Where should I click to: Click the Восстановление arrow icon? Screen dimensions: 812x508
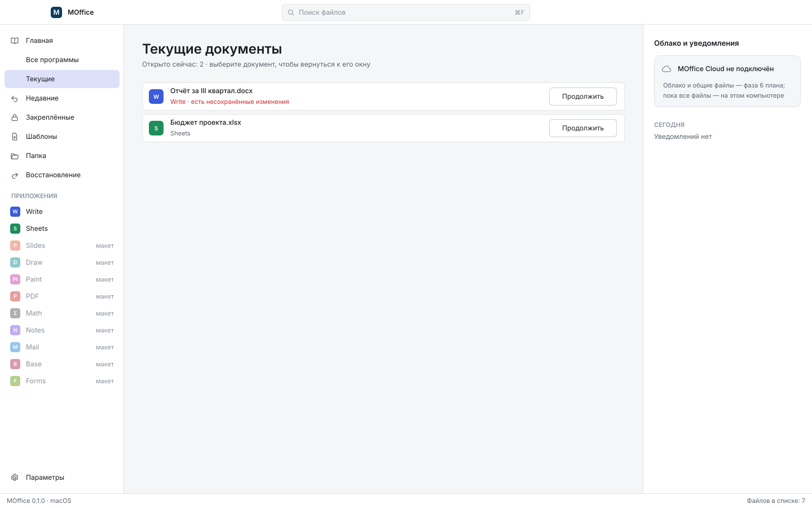(x=15, y=175)
